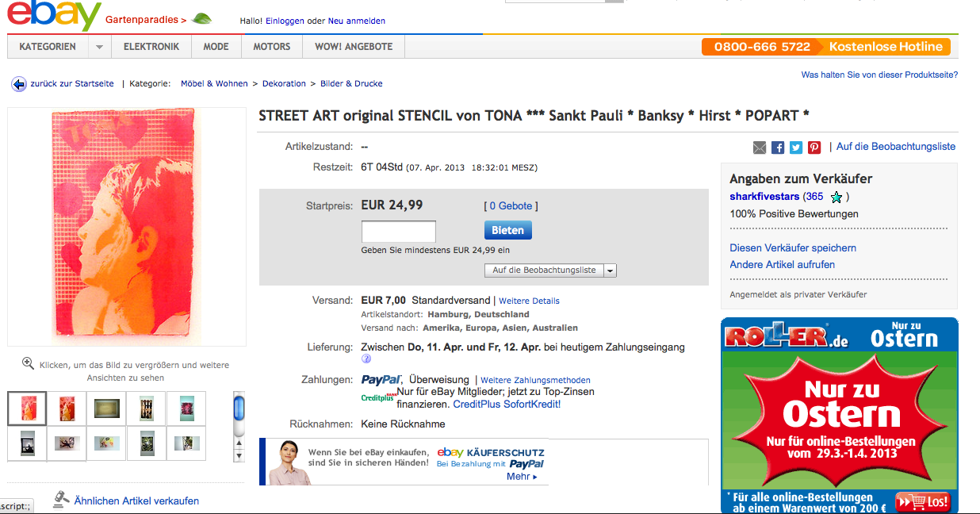The image size is (980, 514).
Task: Tweet this listing with the Twitter icon
Action: [x=796, y=148]
